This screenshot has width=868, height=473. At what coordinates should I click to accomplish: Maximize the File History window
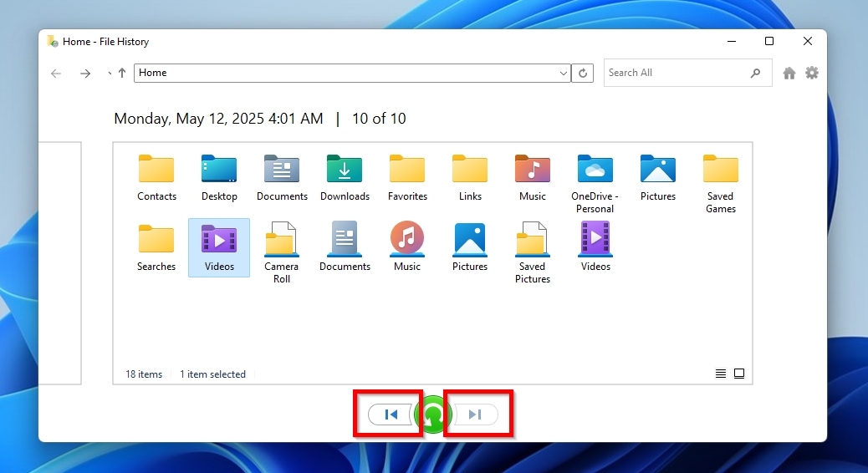coord(769,41)
